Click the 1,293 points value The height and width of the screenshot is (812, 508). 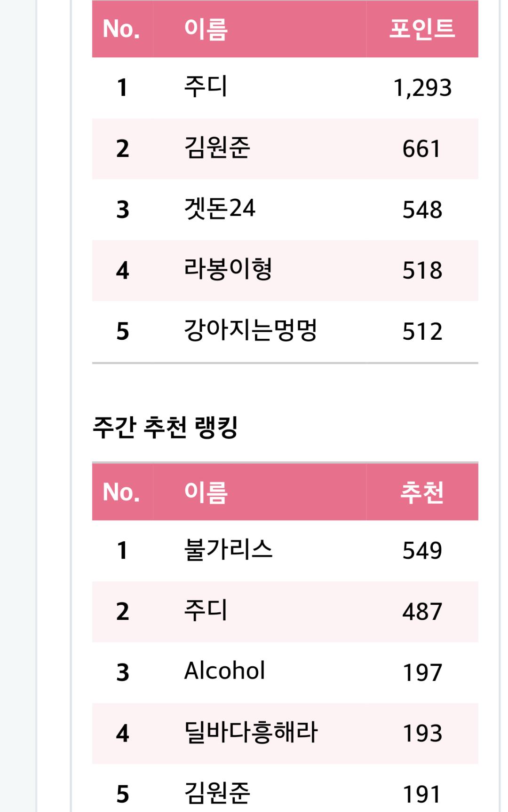[x=422, y=88]
